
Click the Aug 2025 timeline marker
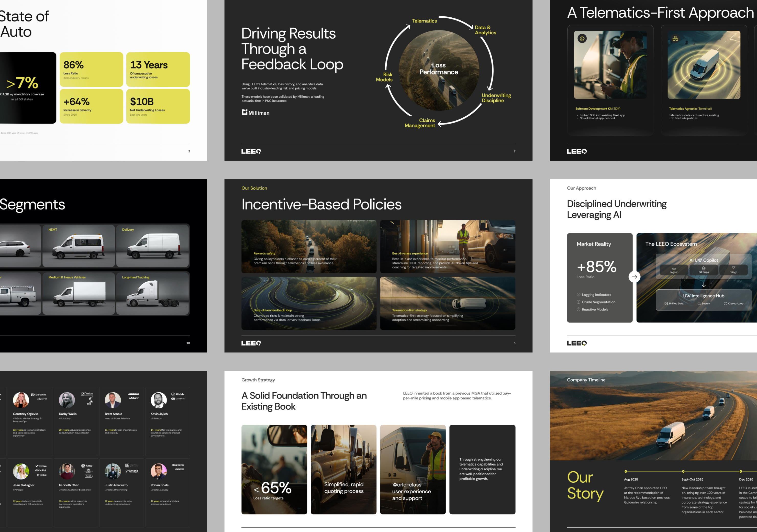(x=626, y=471)
